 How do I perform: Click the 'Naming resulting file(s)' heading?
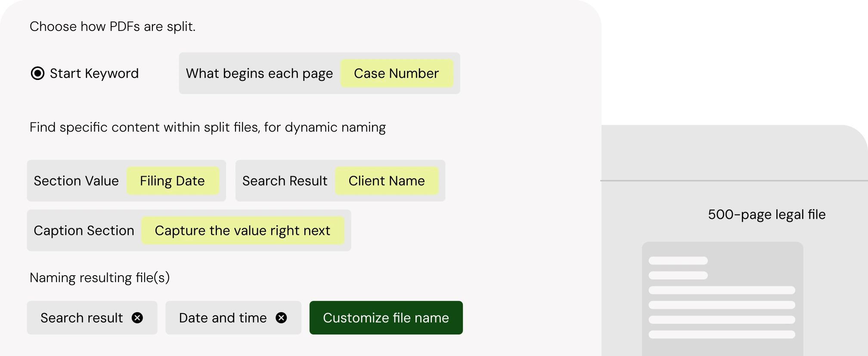tap(100, 278)
